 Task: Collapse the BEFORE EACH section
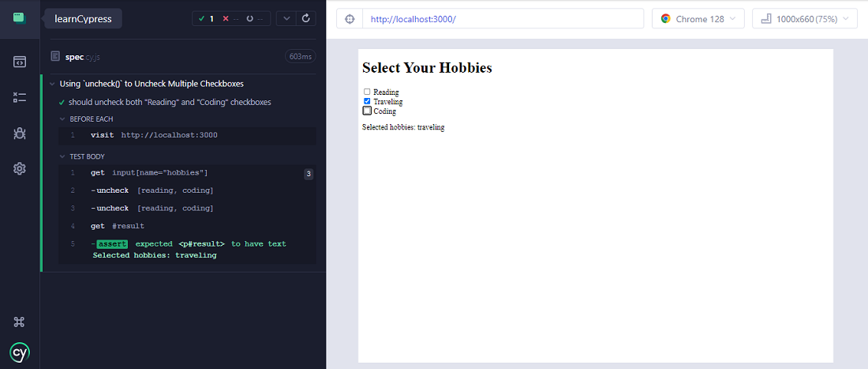tap(86, 119)
